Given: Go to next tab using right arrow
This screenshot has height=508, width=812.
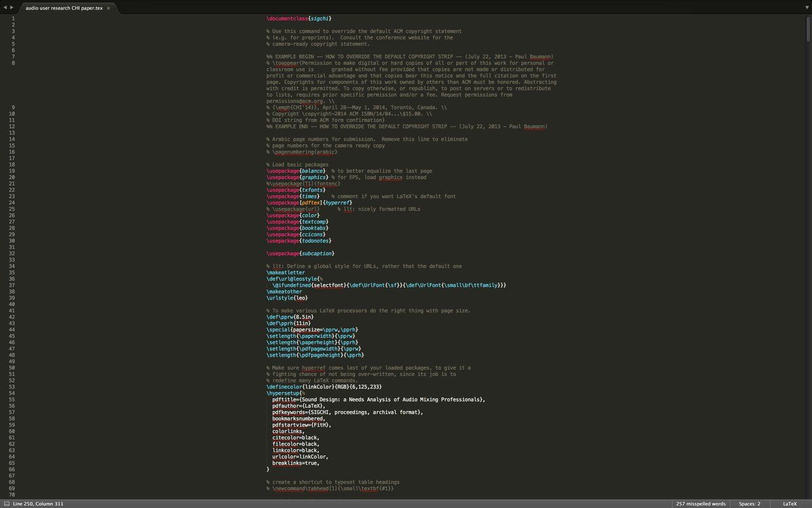Looking at the screenshot, I should pos(11,7).
